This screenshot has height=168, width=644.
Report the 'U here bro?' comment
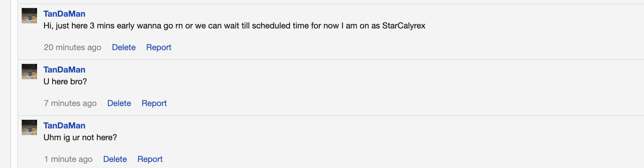coord(154,103)
